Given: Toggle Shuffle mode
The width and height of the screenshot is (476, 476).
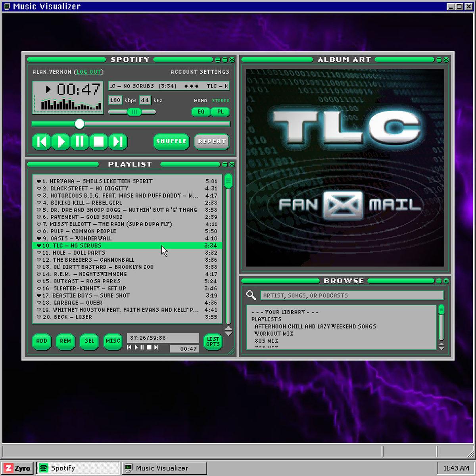Looking at the screenshot, I should coord(171,142).
